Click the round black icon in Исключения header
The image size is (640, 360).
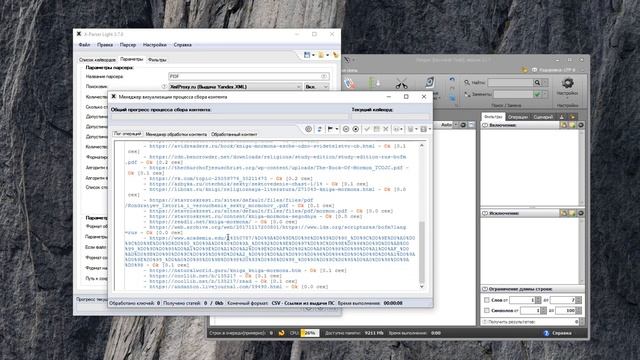(x=581, y=213)
